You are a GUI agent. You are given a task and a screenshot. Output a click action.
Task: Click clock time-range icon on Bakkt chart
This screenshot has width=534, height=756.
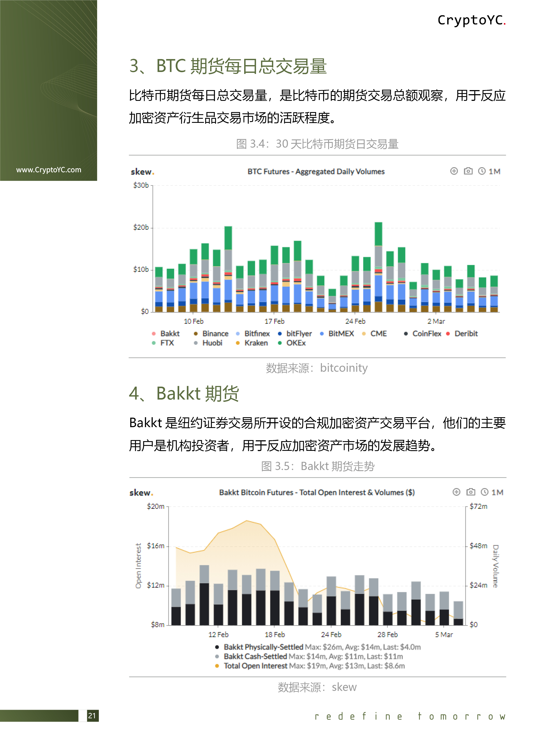[484, 492]
